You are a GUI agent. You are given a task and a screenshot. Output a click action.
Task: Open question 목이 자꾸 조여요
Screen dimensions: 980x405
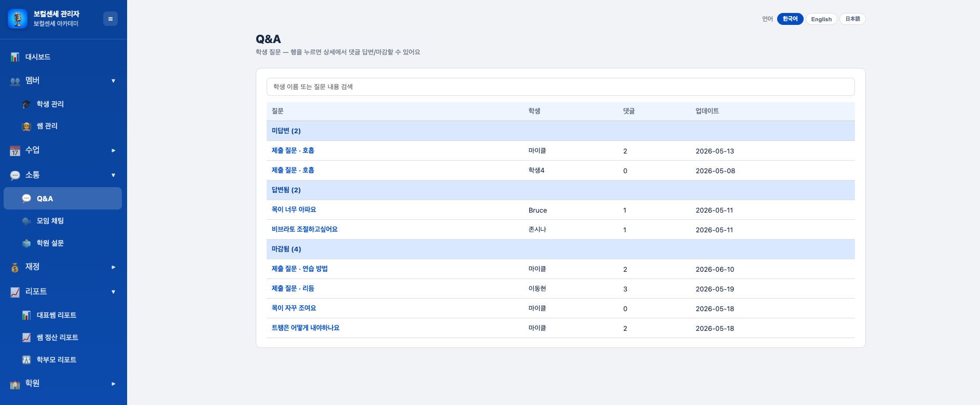click(294, 308)
